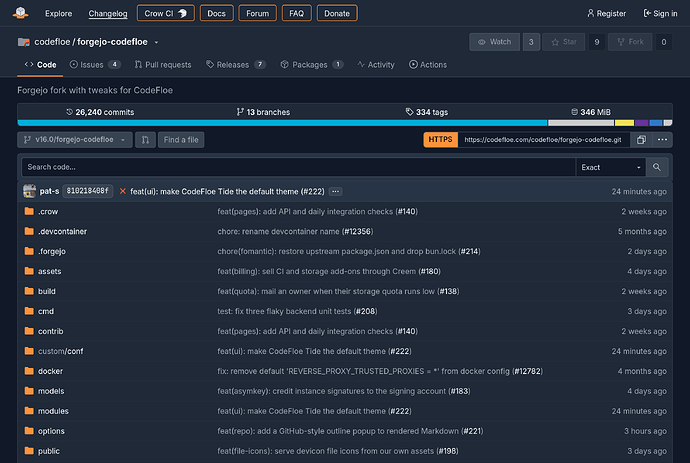Click the Find a file button
This screenshot has width=690, height=463.
[181, 140]
